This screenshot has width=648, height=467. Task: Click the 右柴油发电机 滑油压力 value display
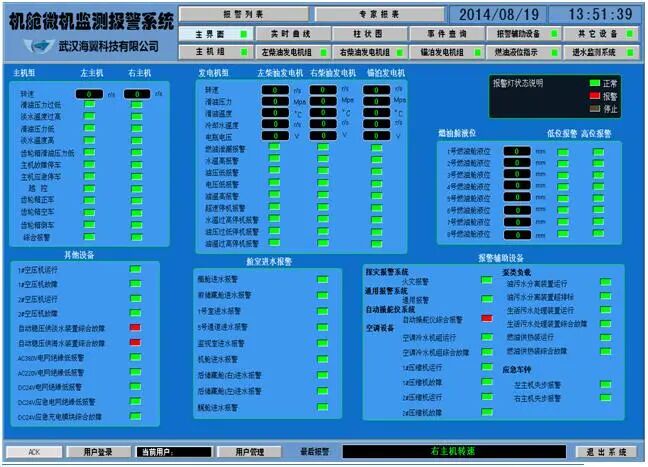[323, 101]
